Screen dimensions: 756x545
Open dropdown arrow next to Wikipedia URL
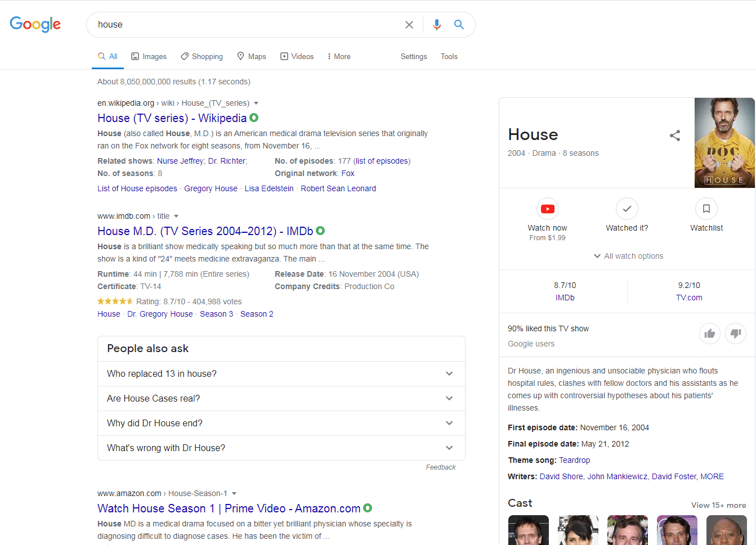coord(256,103)
